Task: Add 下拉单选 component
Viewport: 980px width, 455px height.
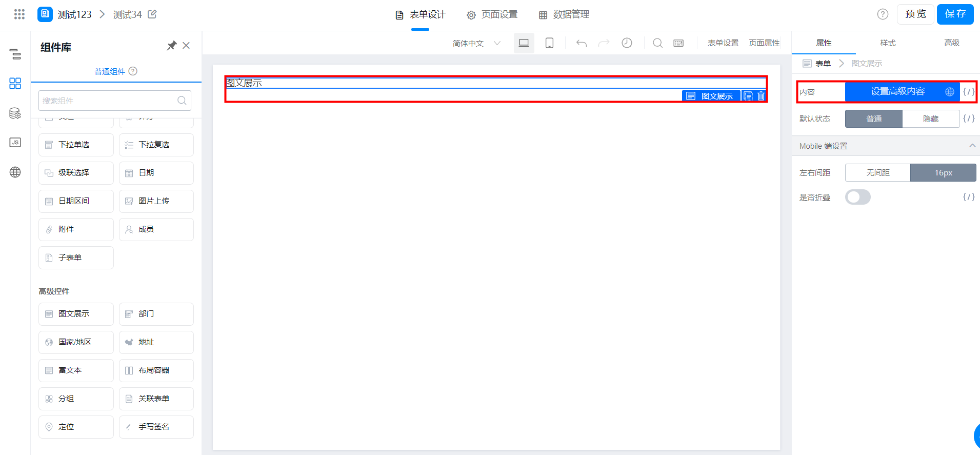Action: pyautogui.click(x=76, y=145)
